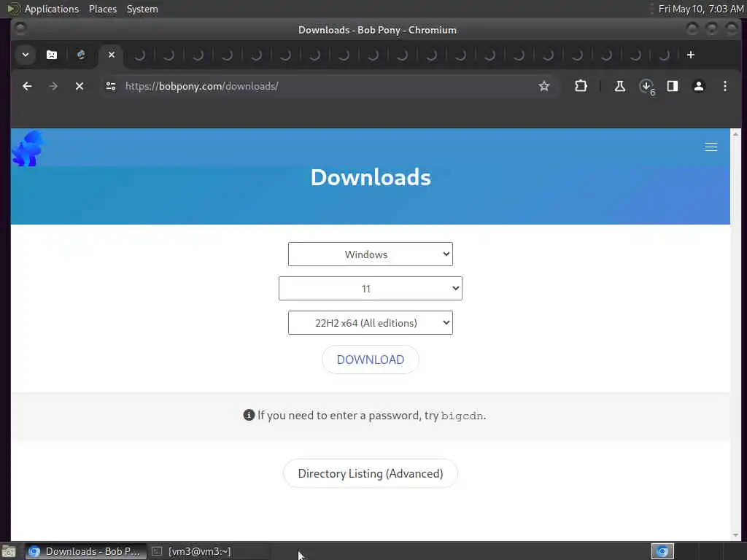747x560 pixels.
Task: Click the Downloads page heading
Action: (371, 177)
